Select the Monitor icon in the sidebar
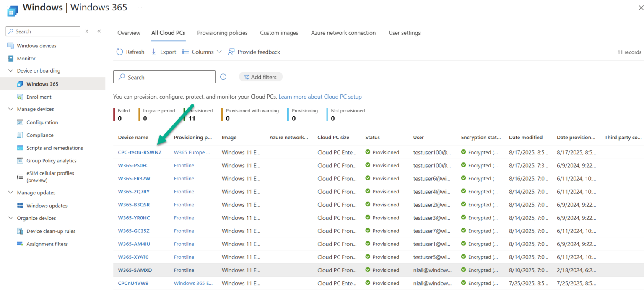 click(x=10, y=58)
